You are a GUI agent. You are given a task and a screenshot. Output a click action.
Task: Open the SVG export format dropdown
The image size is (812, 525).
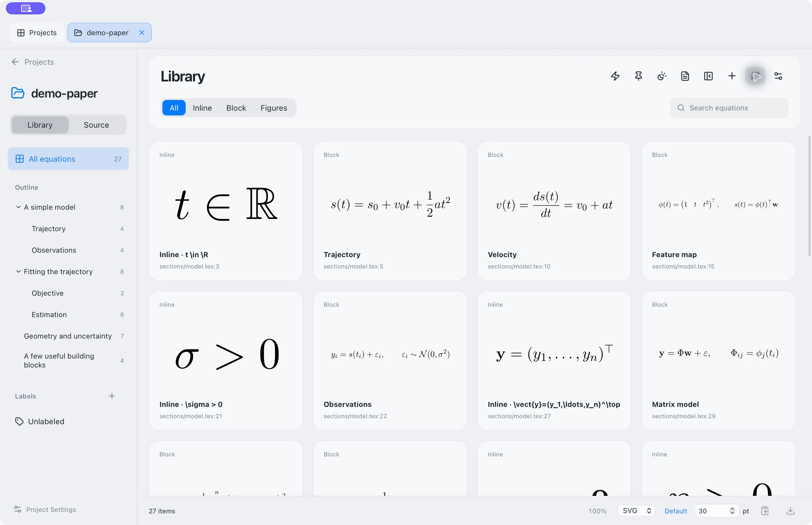[x=636, y=511]
